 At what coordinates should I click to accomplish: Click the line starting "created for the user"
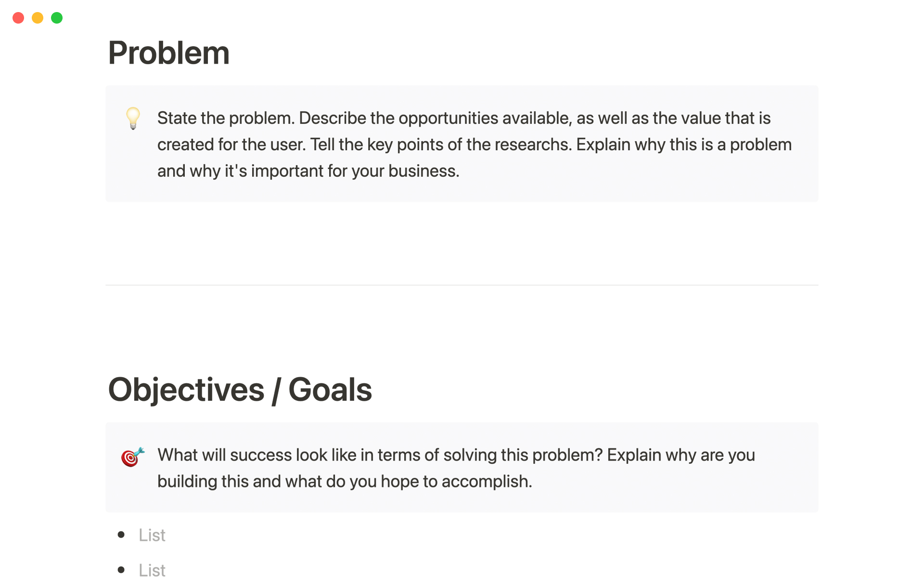pos(474,145)
